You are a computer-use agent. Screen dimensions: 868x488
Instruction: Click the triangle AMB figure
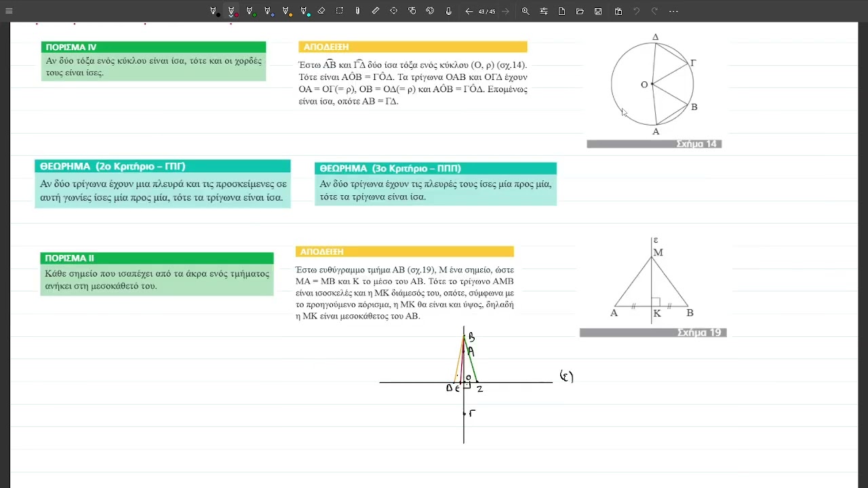652,280
